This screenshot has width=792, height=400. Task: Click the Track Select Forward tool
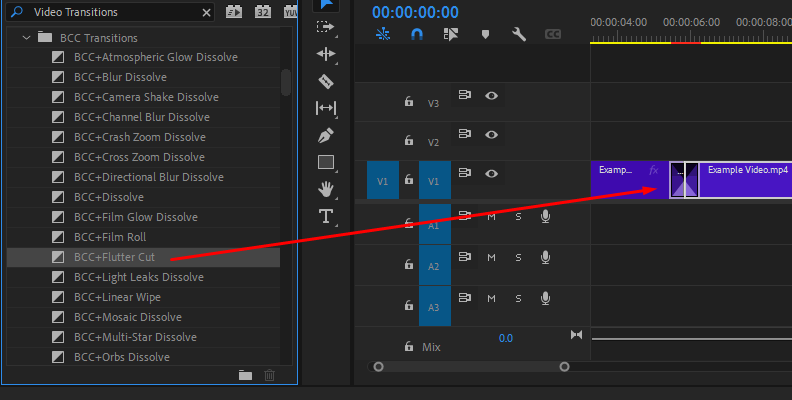326,27
